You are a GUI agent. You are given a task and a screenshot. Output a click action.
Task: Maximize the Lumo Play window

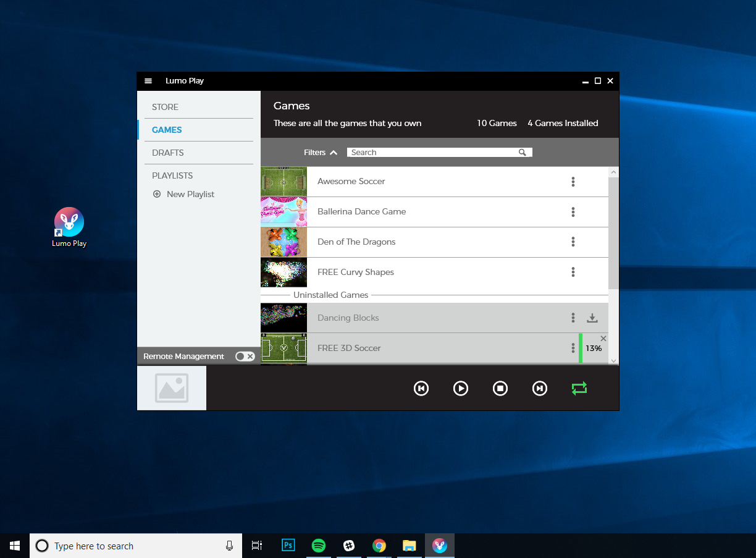[x=598, y=81]
